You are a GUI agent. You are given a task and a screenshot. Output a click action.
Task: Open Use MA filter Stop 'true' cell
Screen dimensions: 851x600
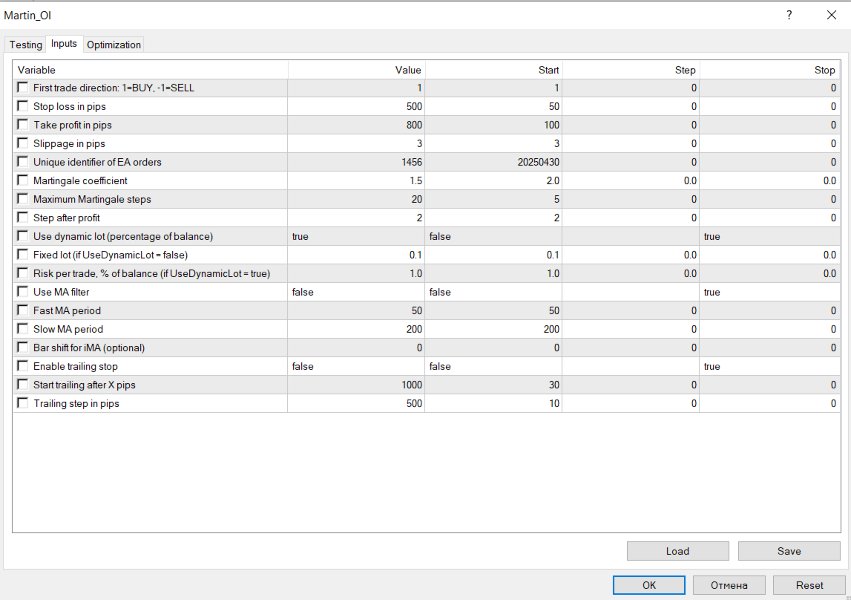tap(770, 292)
